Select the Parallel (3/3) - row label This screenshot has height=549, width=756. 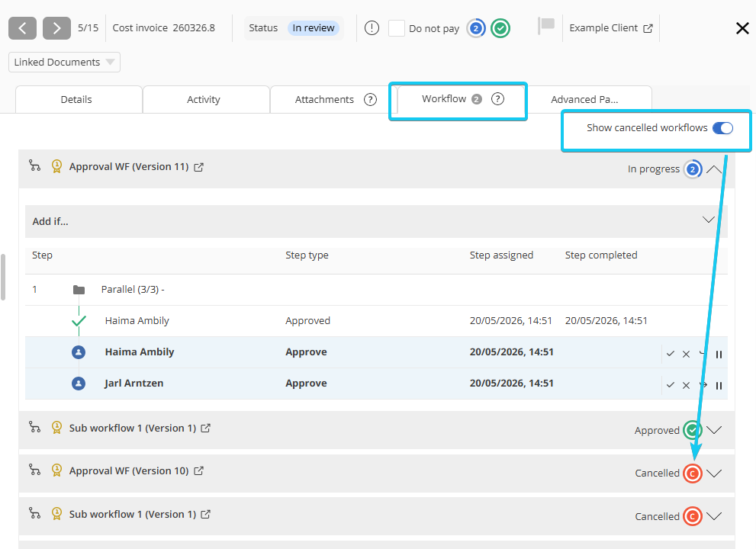click(133, 289)
